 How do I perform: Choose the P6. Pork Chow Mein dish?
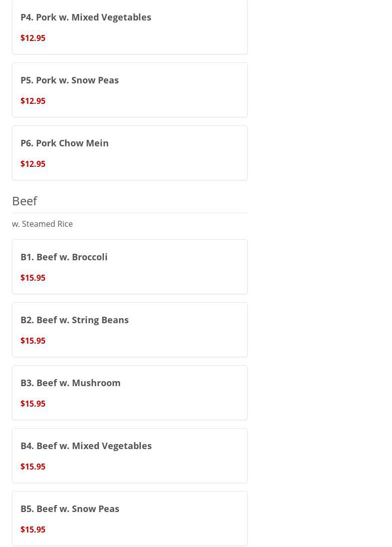point(64,143)
